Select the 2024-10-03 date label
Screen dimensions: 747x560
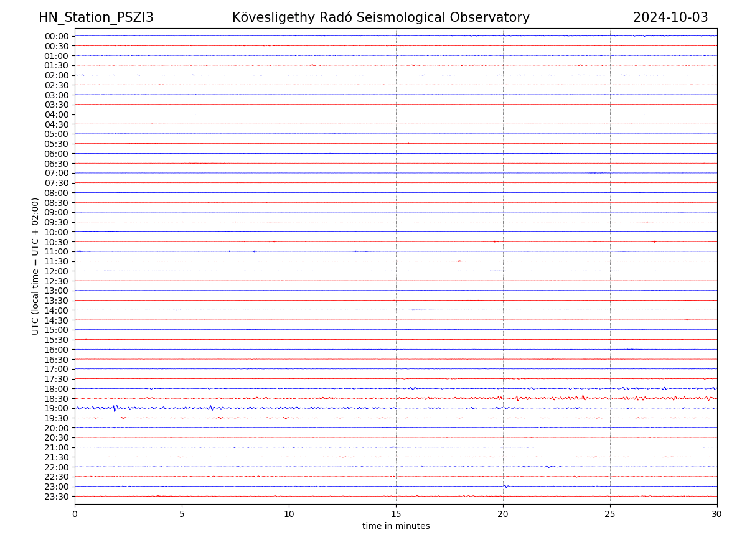click(670, 17)
